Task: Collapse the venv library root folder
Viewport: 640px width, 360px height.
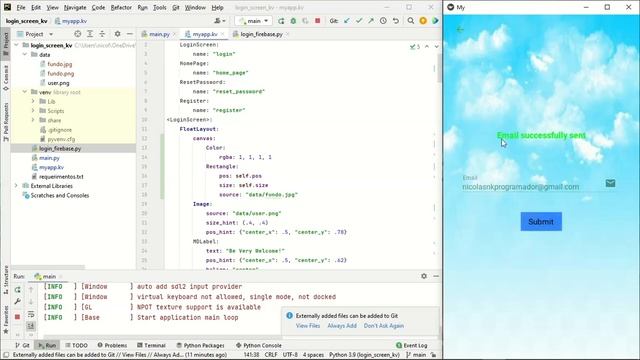Action: pyautogui.click(x=24, y=92)
